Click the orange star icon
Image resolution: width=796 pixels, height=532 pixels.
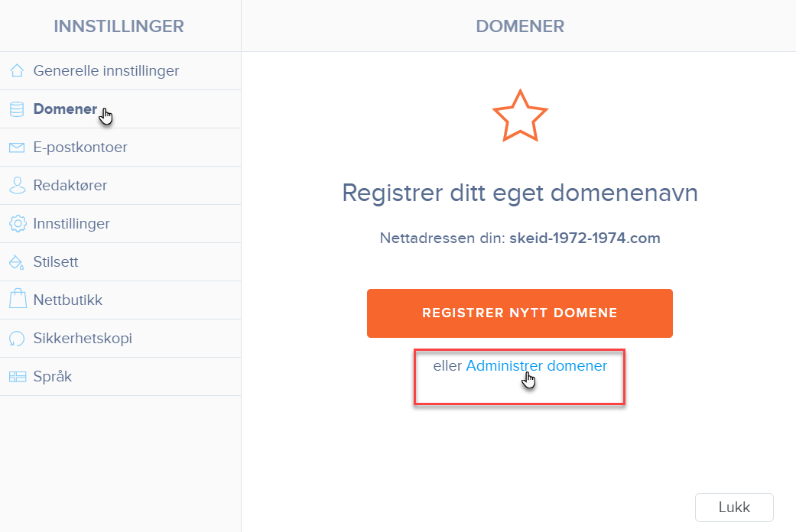[520, 116]
